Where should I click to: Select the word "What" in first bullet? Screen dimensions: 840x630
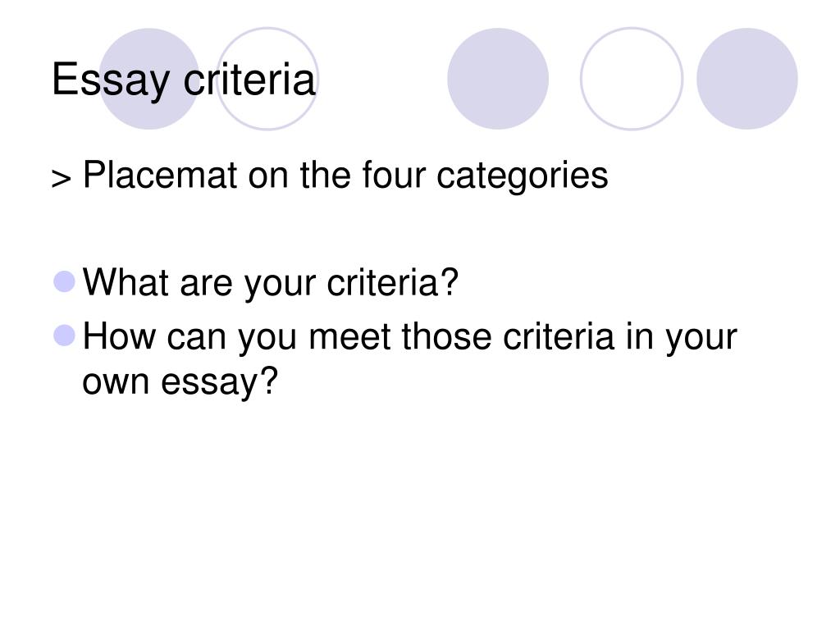pyautogui.click(x=126, y=282)
